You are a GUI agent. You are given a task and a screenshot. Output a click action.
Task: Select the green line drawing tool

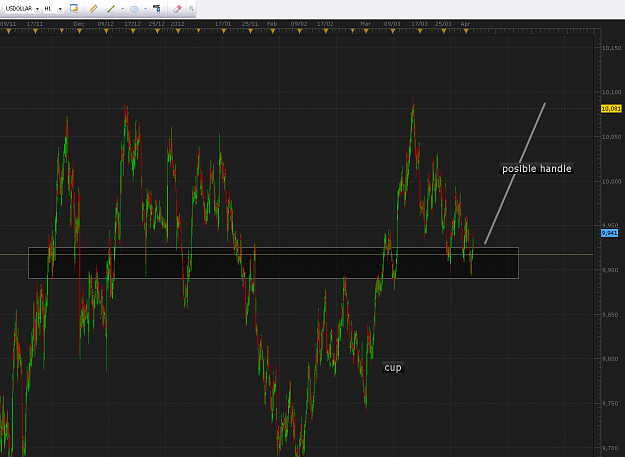[x=111, y=8]
